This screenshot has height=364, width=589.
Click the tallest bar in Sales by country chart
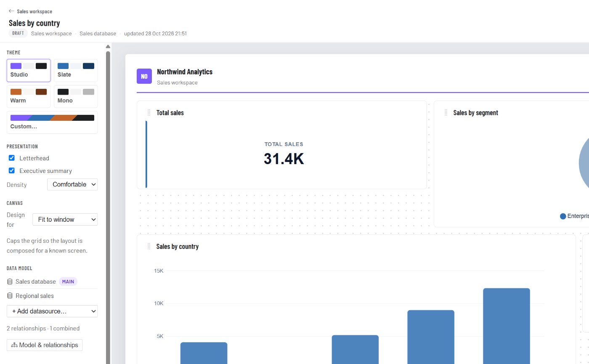click(507, 326)
